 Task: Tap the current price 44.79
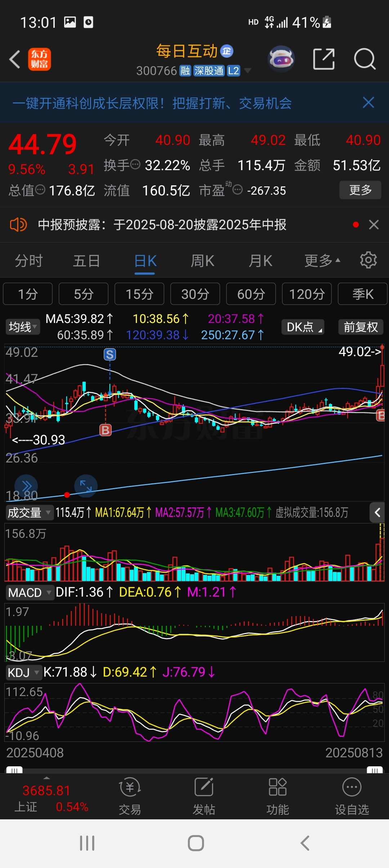pyautogui.click(x=43, y=145)
